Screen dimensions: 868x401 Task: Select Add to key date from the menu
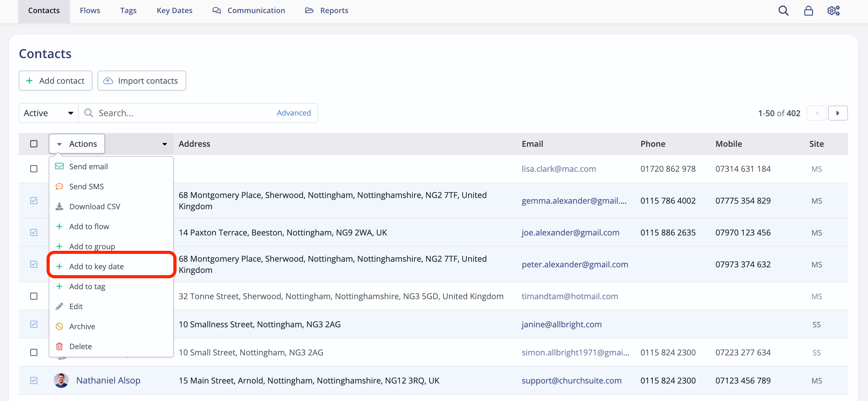[x=97, y=266]
